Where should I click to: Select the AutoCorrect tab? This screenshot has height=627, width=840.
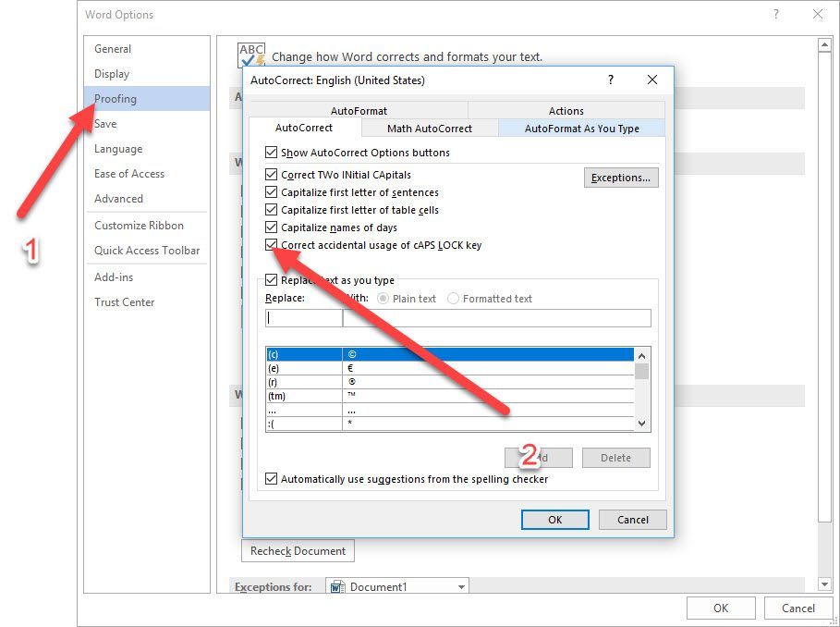coord(304,128)
